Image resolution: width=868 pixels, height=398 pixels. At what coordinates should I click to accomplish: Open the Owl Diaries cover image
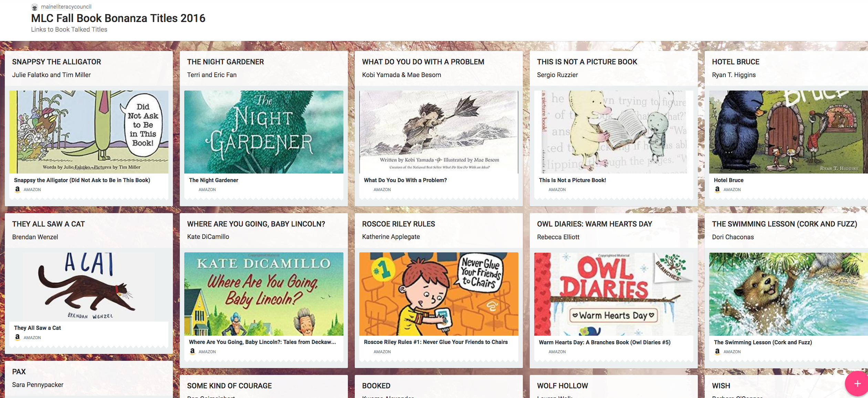pyautogui.click(x=614, y=294)
